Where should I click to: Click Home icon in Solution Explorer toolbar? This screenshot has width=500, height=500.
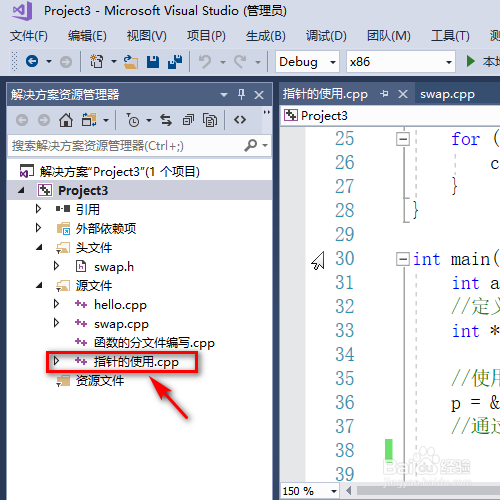(66, 120)
